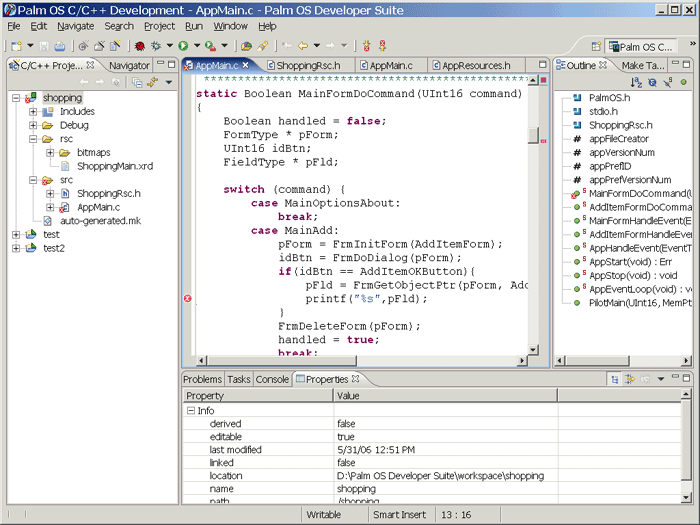This screenshot has width=700, height=525.
Task: Open the File menu
Action: pos(14,26)
